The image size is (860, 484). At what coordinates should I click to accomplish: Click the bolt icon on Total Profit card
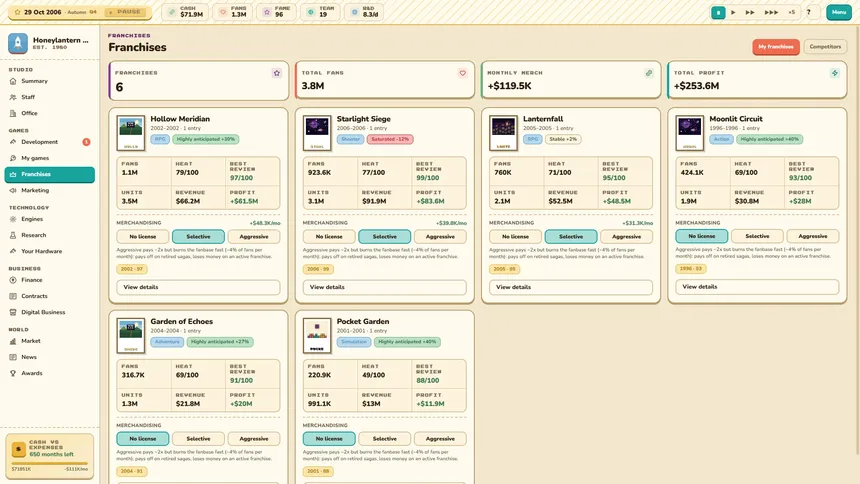pos(835,73)
